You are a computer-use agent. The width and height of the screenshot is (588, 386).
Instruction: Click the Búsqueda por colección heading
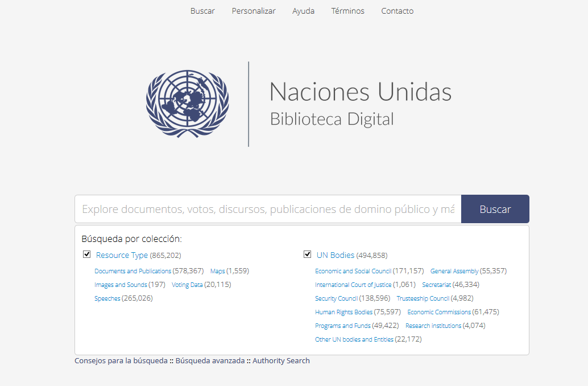point(131,239)
